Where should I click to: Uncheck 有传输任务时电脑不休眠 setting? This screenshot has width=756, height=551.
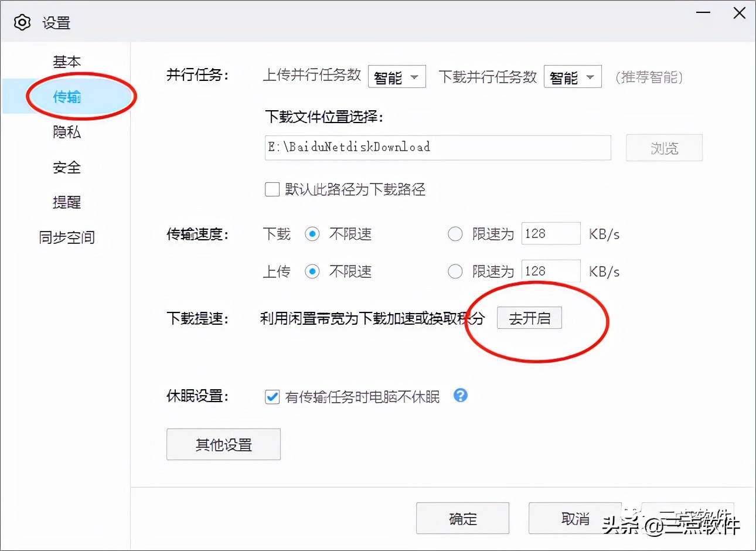(x=271, y=397)
